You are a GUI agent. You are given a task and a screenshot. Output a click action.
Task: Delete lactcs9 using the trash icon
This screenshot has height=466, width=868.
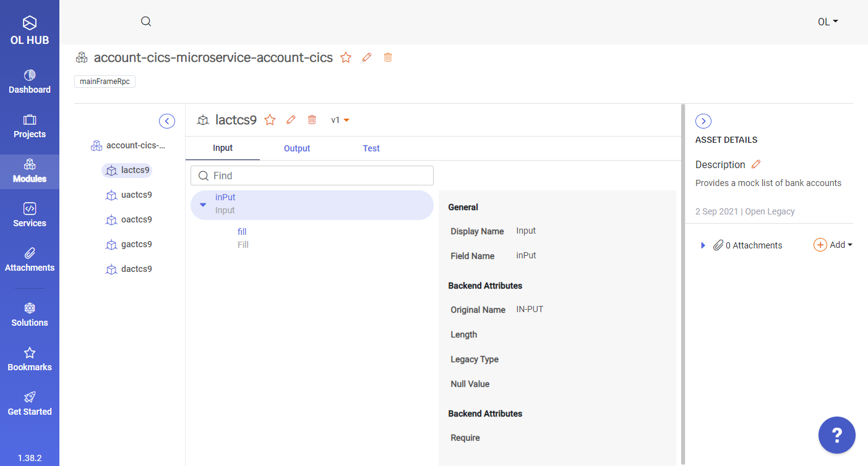[312, 119]
